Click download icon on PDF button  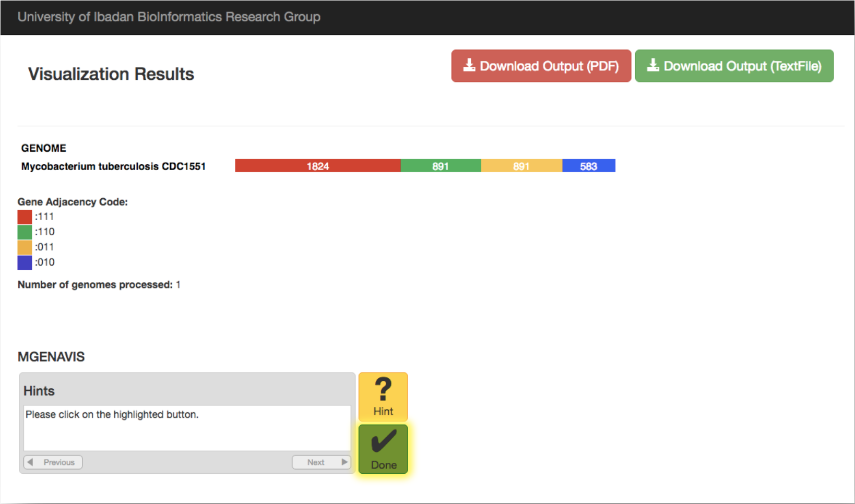tap(469, 65)
